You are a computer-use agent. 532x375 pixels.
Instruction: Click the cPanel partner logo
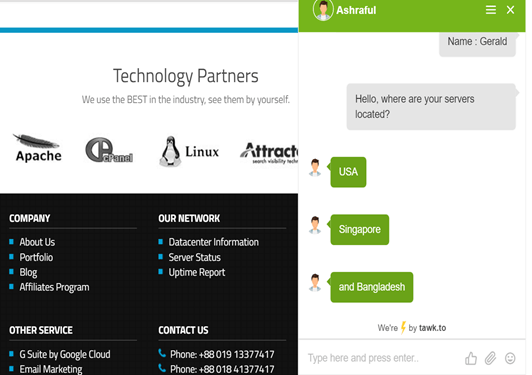(109, 150)
